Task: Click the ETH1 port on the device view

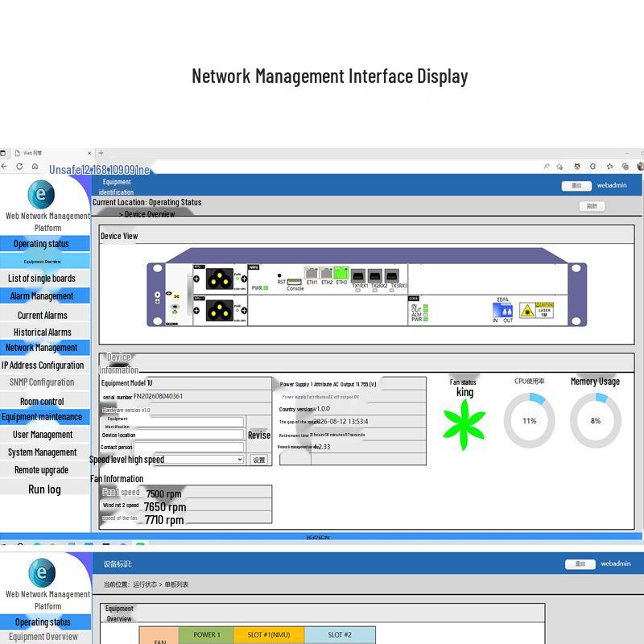Action: tap(312, 273)
